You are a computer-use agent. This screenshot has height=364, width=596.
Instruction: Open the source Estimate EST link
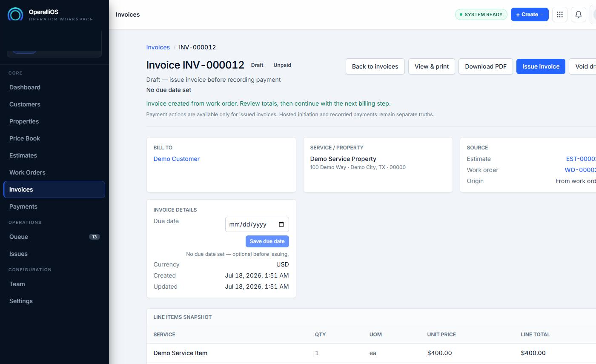click(x=581, y=159)
